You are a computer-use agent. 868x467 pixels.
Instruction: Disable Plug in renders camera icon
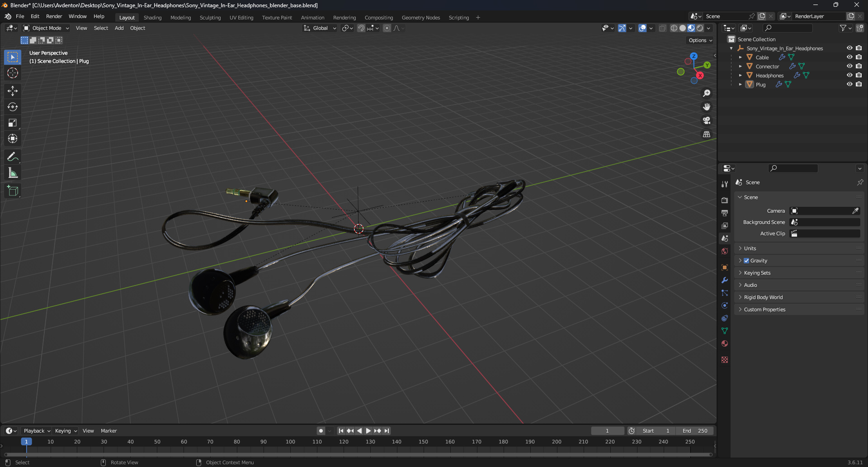859,84
